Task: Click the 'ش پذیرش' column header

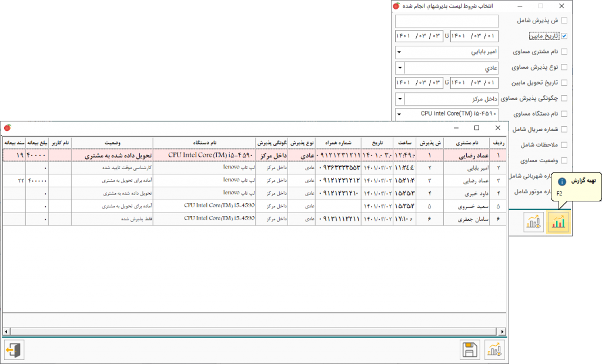Action: click(x=430, y=143)
